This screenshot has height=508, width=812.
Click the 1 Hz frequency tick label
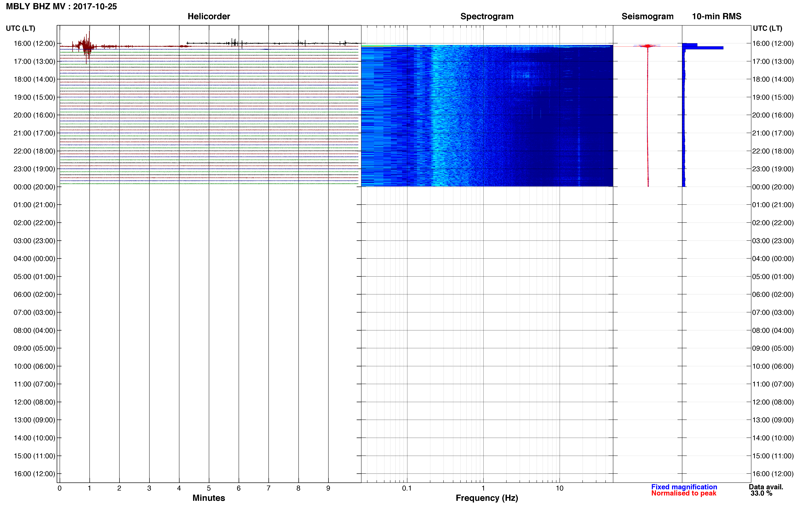[483, 488]
